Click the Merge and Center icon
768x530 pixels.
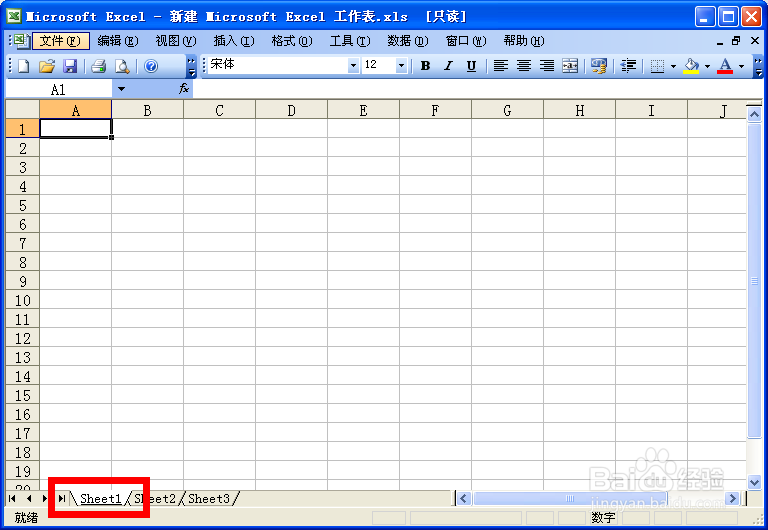click(570, 66)
